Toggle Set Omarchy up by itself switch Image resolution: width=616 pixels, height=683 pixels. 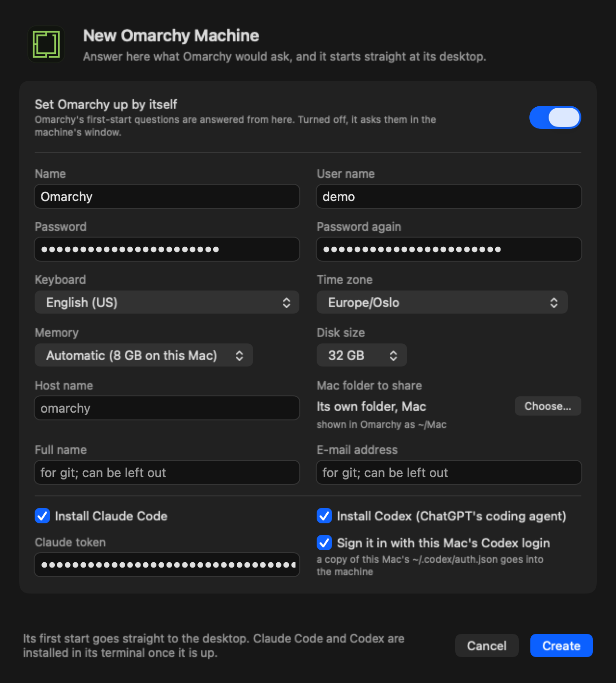pos(555,117)
